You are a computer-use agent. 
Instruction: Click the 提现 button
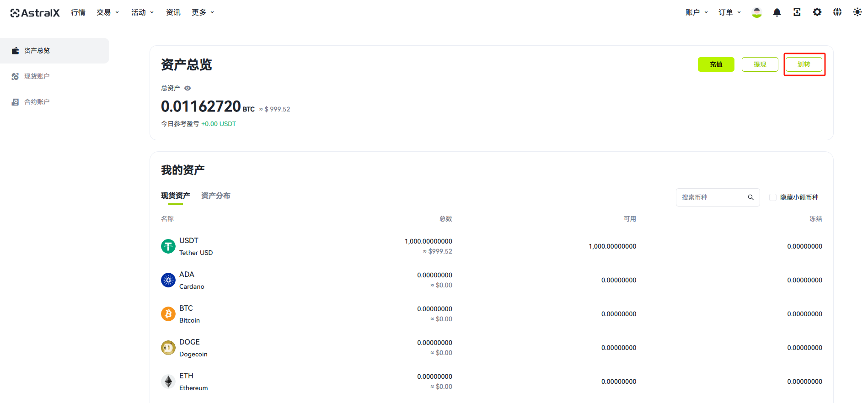(x=760, y=64)
